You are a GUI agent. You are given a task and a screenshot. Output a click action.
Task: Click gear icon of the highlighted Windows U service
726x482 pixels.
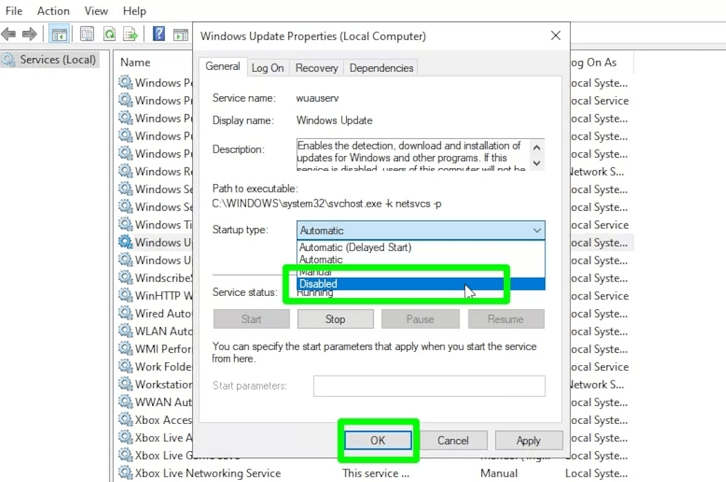125,242
